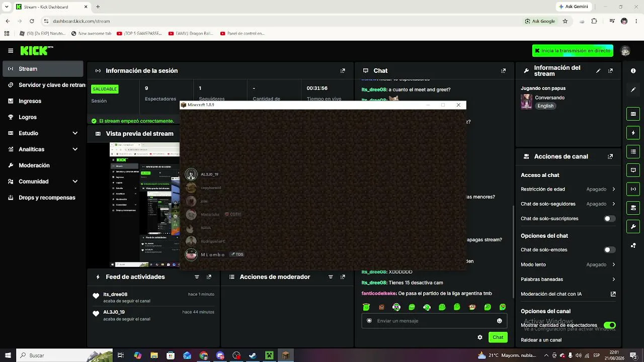Open the Panel de control bookmark

click(242, 34)
